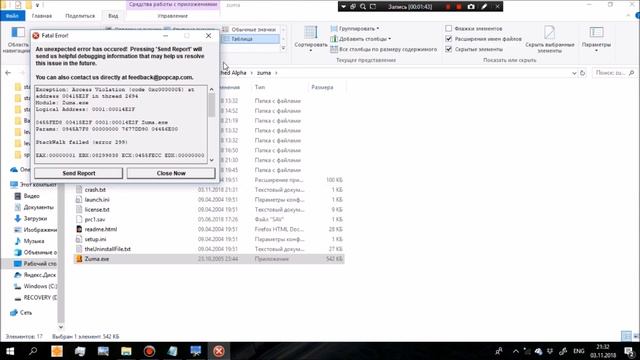Refresh the current folder
The height and width of the screenshot is (360, 640).
click(583, 73)
